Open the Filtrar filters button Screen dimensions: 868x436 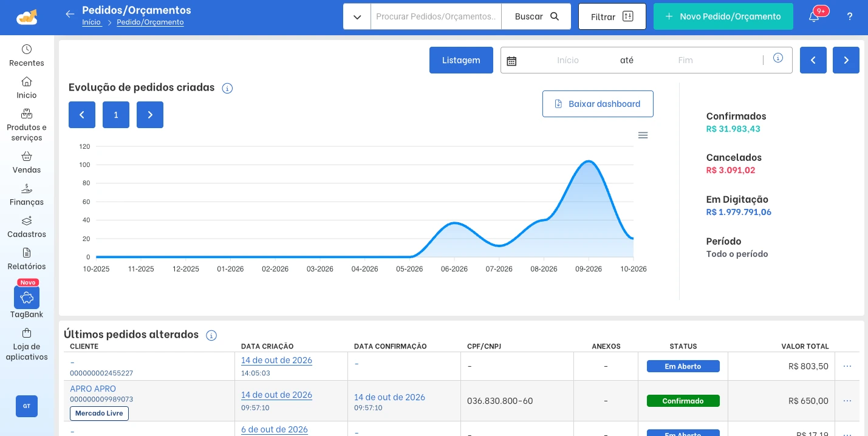612,16
